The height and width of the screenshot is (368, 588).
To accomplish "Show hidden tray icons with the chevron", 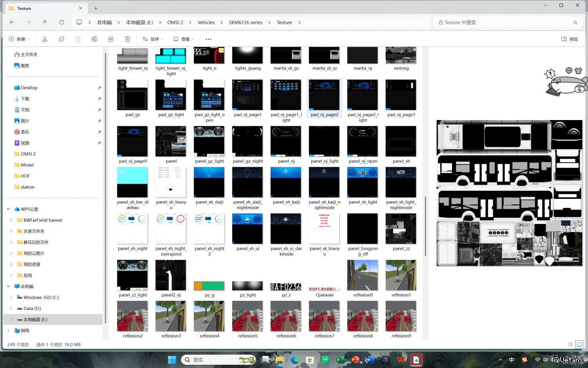I will [x=500, y=360].
